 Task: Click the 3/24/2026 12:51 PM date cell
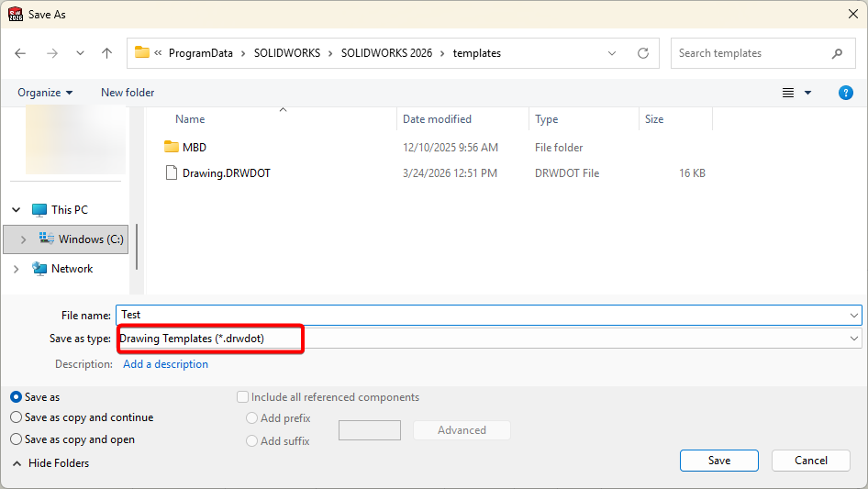450,173
